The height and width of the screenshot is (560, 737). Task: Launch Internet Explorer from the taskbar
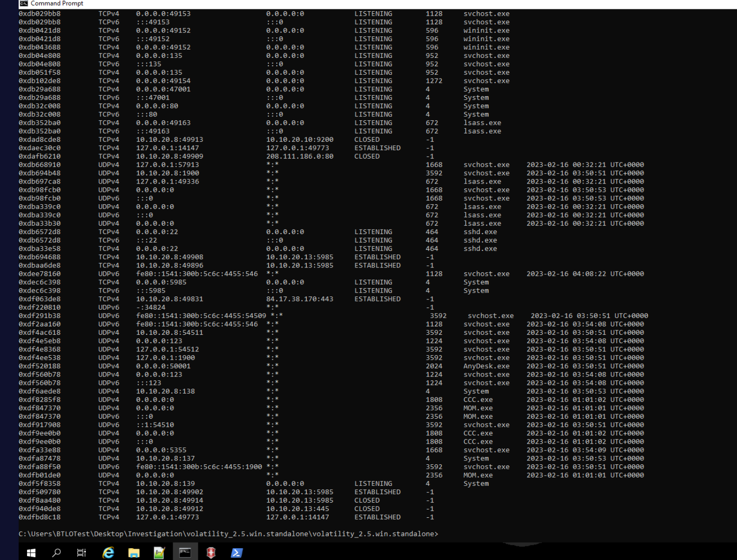pos(108,553)
